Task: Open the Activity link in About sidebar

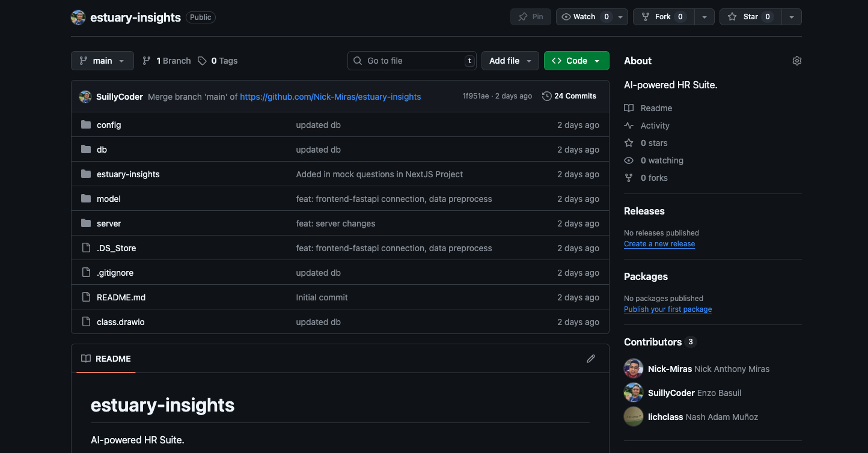Action: (655, 126)
